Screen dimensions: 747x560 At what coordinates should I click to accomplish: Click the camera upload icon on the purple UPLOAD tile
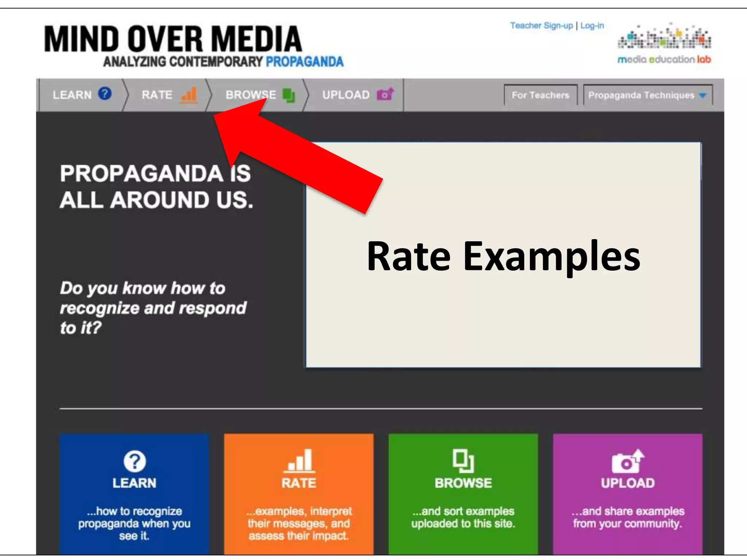point(628,461)
